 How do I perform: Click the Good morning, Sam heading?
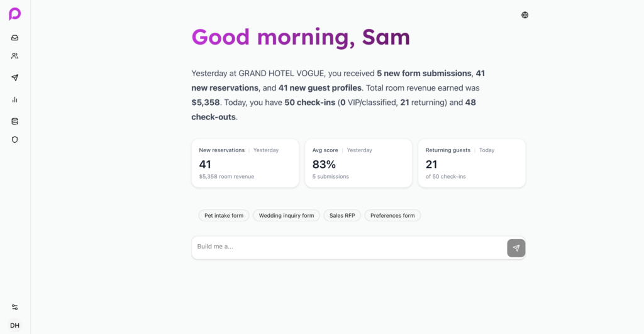click(301, 37)
